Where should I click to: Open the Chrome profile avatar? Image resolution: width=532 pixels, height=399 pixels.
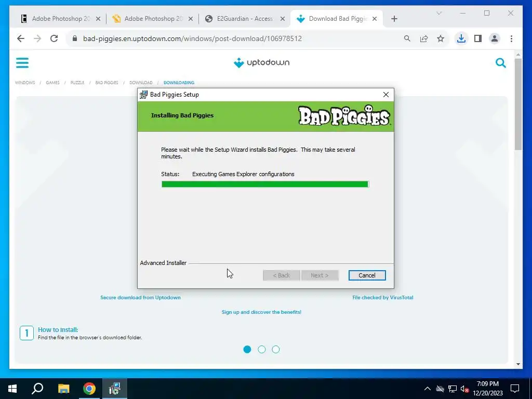[x=495, y=38]
